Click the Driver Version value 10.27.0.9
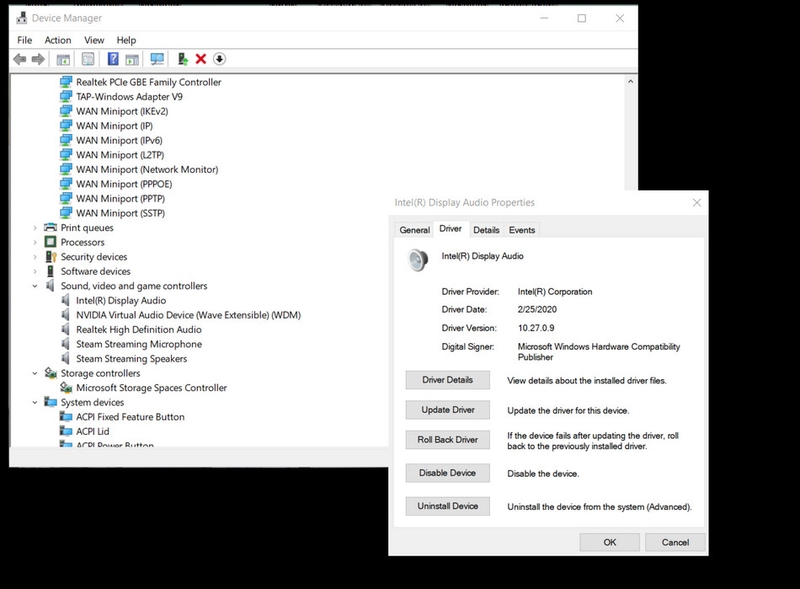The width and height of the screenshot is (800, 589). coord(536,328)
